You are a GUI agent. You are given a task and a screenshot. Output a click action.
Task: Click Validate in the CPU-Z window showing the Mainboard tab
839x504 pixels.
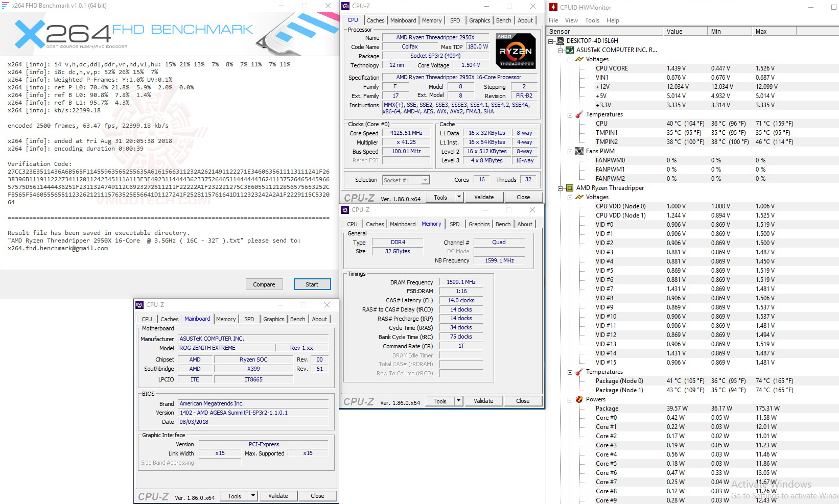(x=278, y=496)
